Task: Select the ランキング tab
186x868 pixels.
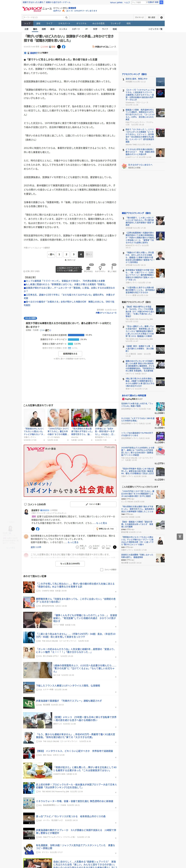Action: [115, 24]
